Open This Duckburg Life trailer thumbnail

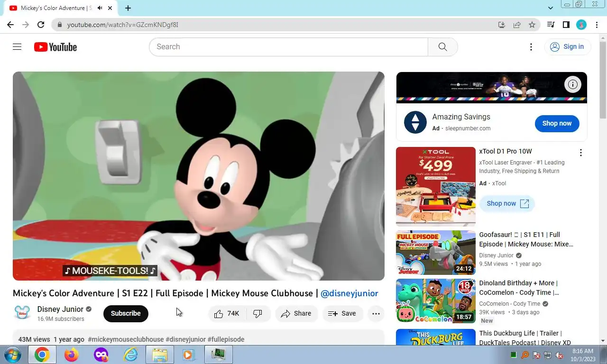[436, 337]
